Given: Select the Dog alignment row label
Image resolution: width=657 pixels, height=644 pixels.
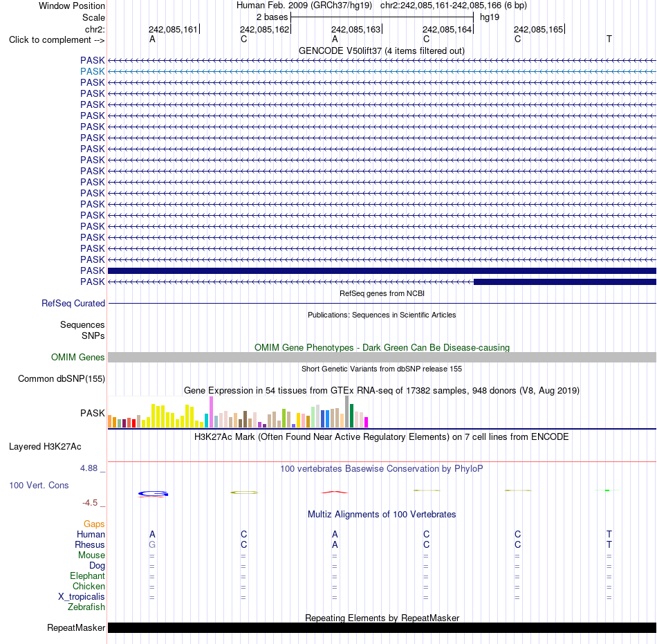Looking at the screenshot, I should point(97,566).
